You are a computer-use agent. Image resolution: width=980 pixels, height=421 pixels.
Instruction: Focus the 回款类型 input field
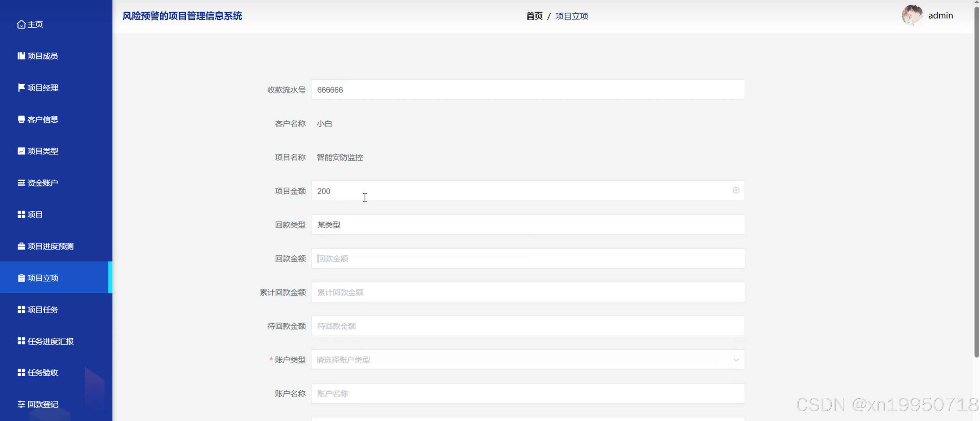pyautogui.click(x=528, y=224)
